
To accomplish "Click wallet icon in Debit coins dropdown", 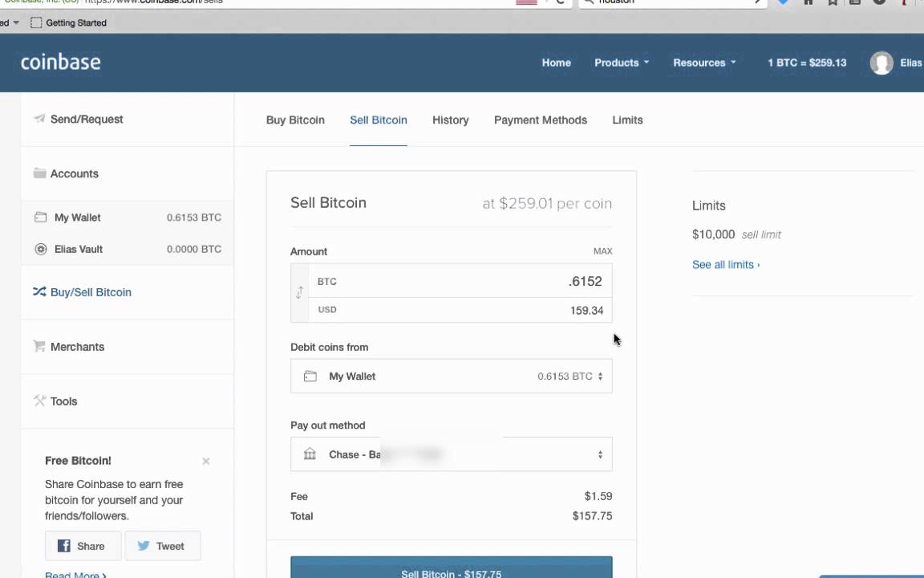I will click(310, 377).
